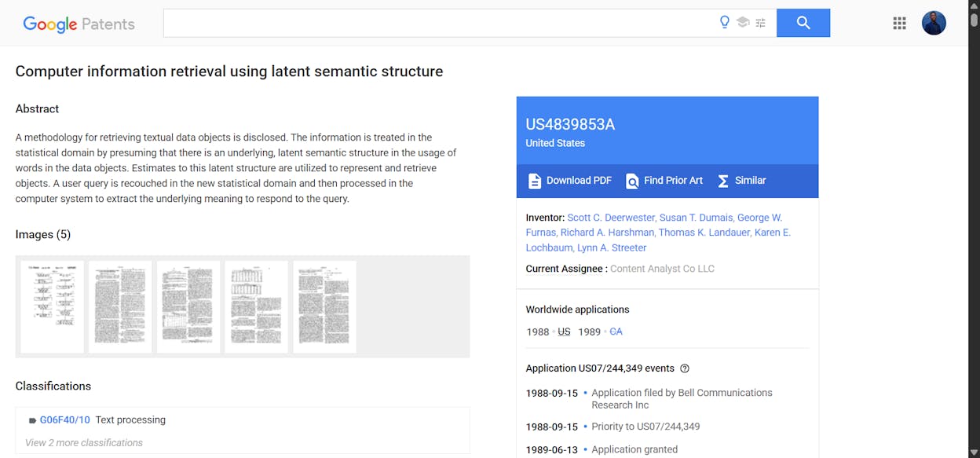The image size is (980, 458).
Task: Click the lightbulb icon in search bar
Action: [x=725, y=22]
